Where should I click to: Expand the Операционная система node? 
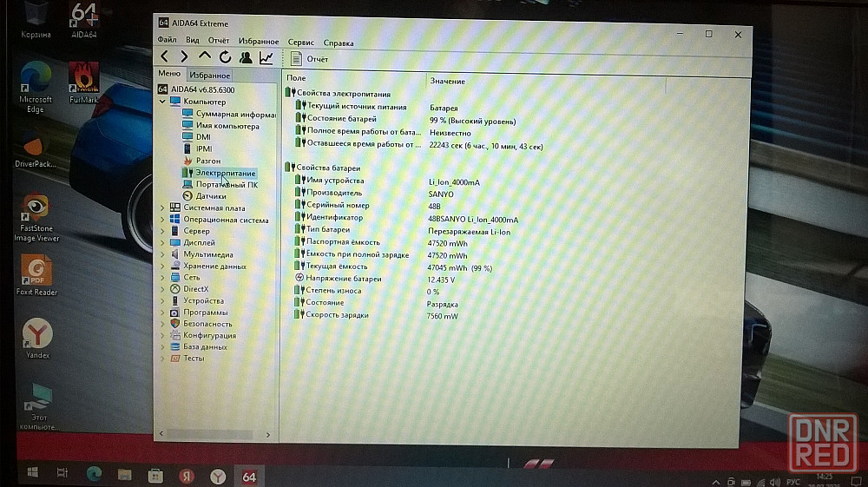tap(162, 220)
